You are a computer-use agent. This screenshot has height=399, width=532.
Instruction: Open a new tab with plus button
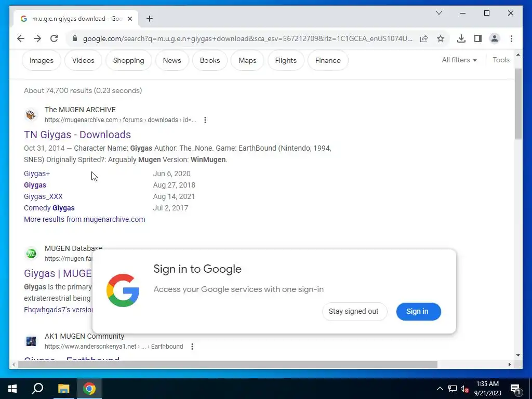coord(150,19)
